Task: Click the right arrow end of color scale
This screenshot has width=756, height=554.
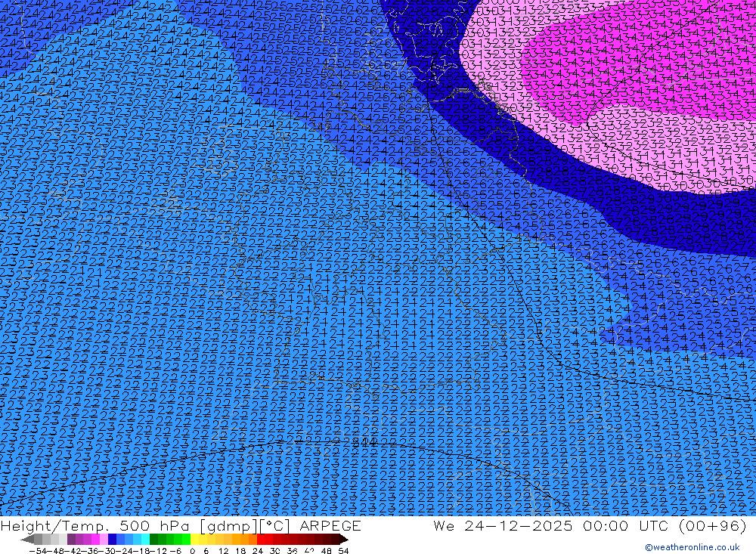Action: point(344,539)
